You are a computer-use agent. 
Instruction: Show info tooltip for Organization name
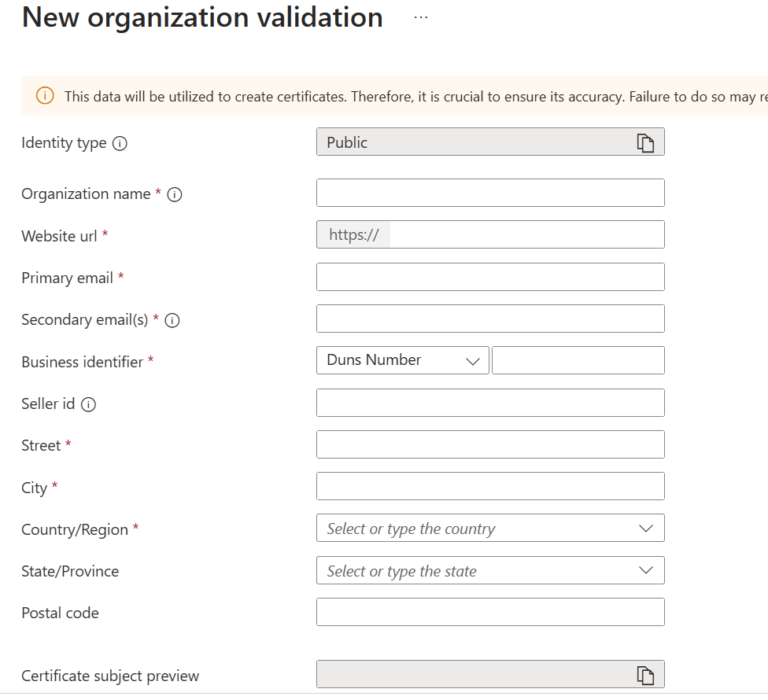click(x=175, y=195)
